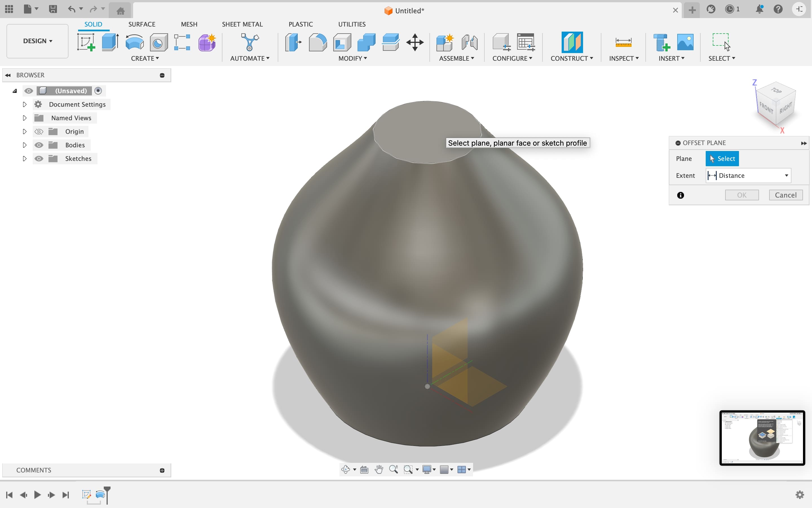Click the Joint tool icon
The width and height of the screenshot is (812, 508).
tap(470, 42)
